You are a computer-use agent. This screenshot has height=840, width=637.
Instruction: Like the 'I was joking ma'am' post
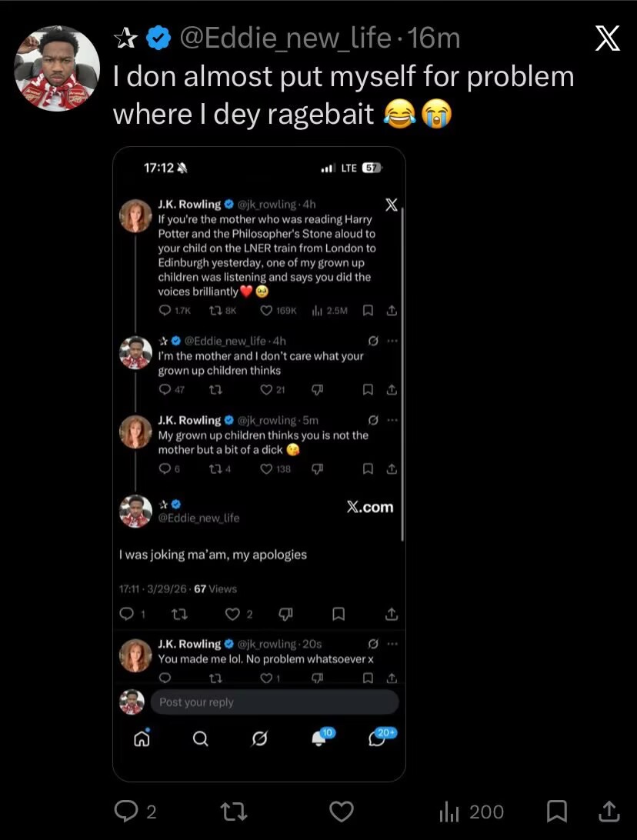click(x=230, y=614)
